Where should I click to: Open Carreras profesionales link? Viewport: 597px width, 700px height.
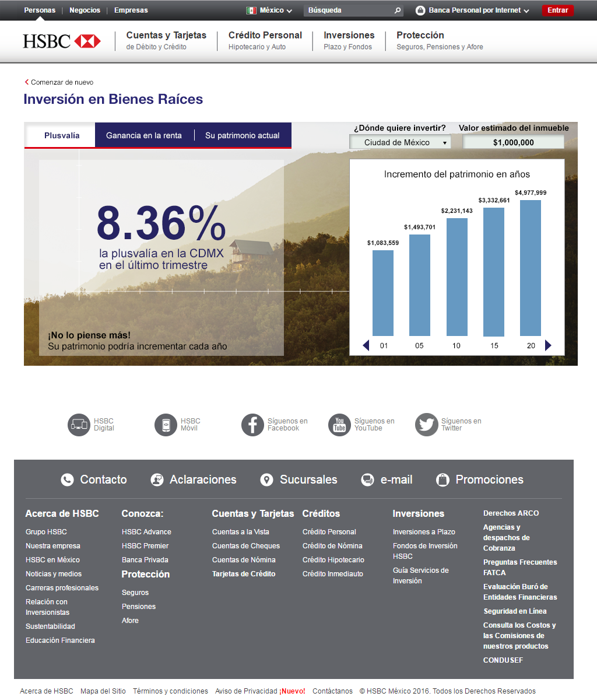[x=62, y=588]
